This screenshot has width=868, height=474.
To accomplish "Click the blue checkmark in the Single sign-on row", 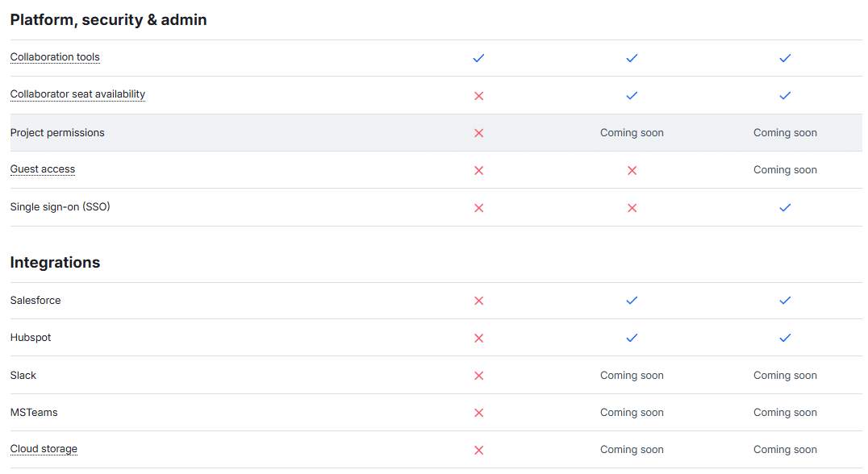I will click(785, 207).
